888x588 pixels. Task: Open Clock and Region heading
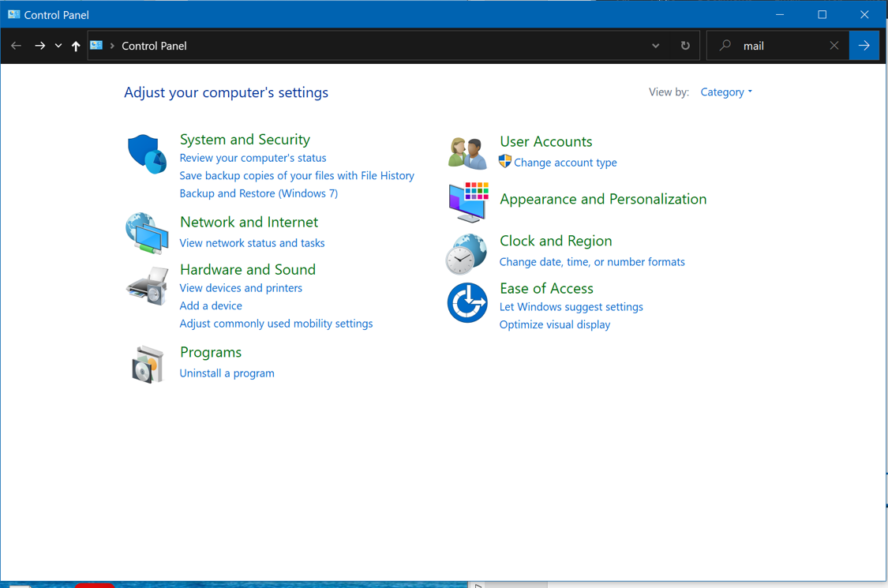coord(556,241)
